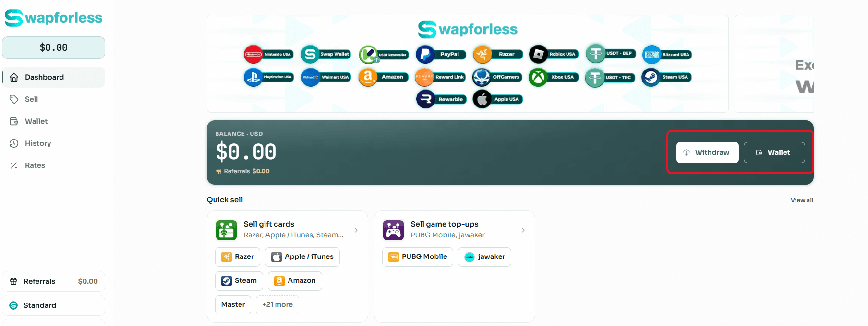
Task: Select the Master quick sell chip
Action: tap(233, 305)
